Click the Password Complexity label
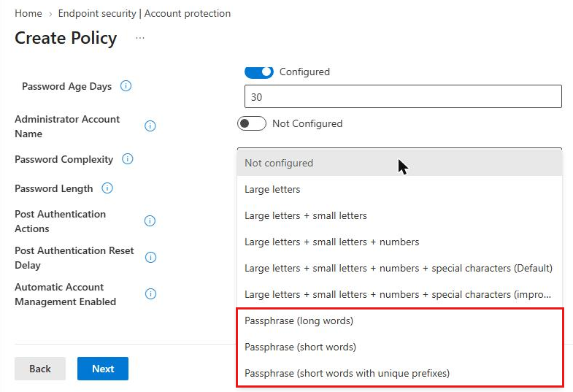Screen dimensions: 573x392 [x=64, y=159]
